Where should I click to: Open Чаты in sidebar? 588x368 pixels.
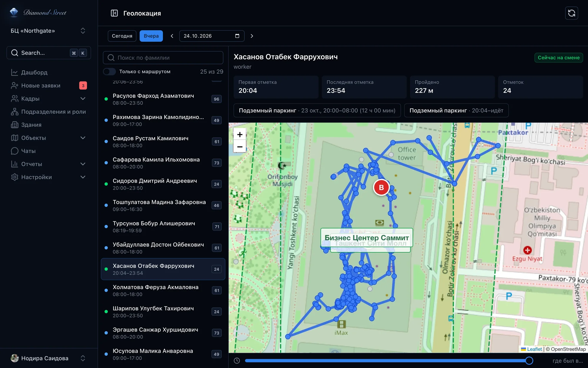click(49, 151)
